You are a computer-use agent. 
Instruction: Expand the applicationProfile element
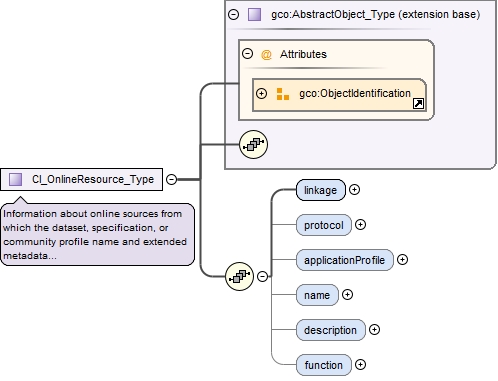coord(402,260)
